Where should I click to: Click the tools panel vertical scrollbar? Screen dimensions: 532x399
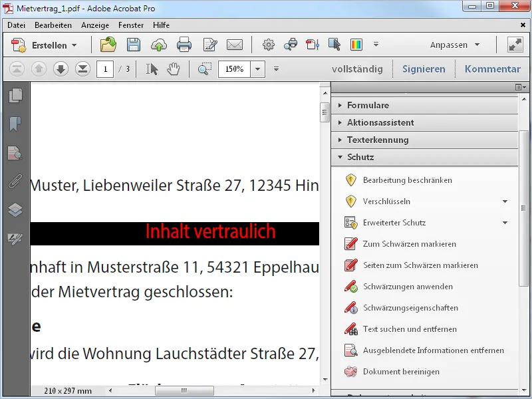(523, 207)
